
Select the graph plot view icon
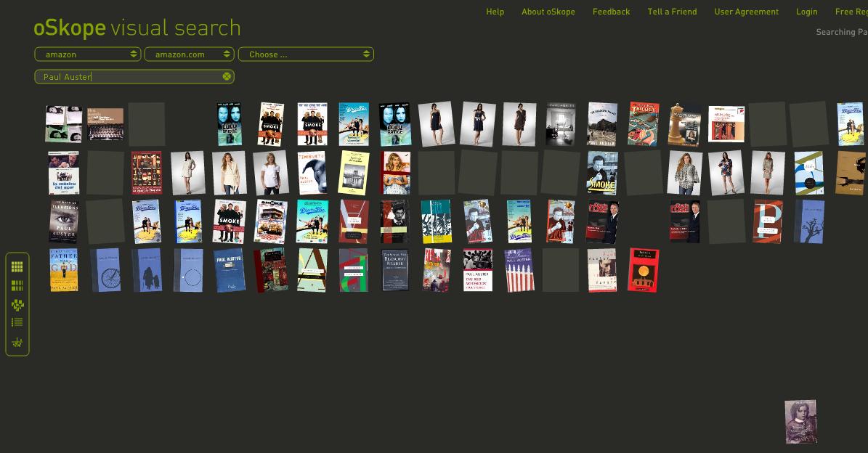point(17,342)
